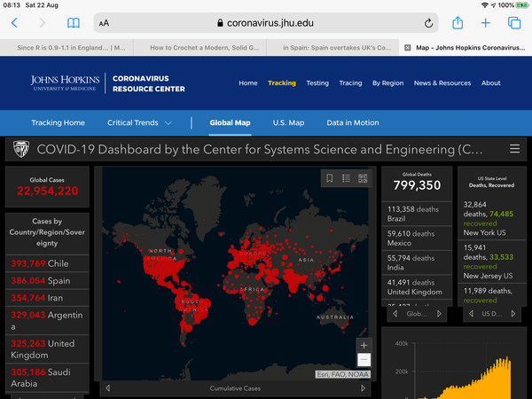This screenshot has height=399, width=532.
Task: Open the Data in Motion link
Action: point(353,123)
